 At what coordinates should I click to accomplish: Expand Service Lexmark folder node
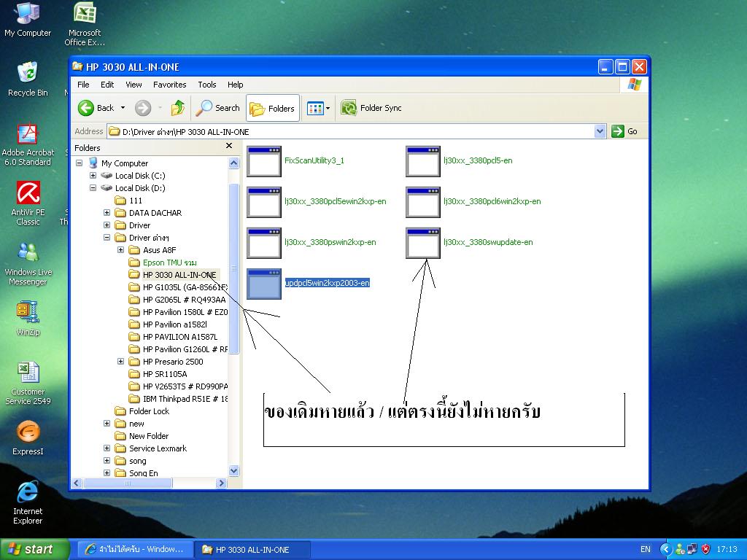[x=107, y=448]
